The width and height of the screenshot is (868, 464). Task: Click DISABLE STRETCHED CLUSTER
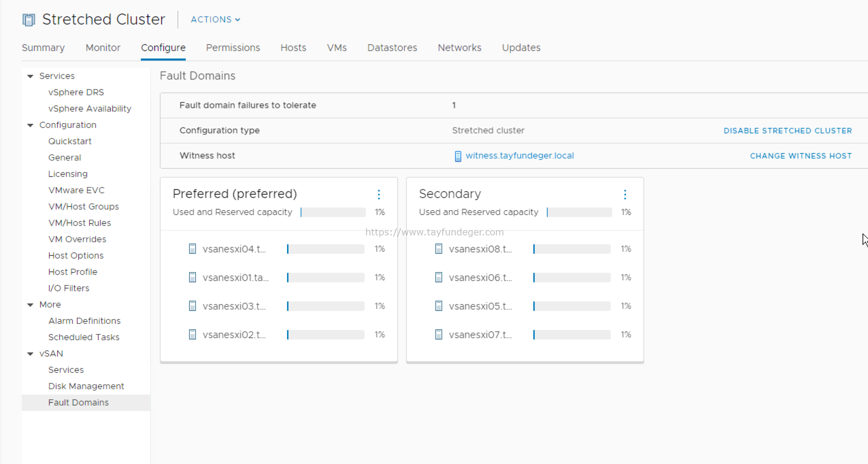pyautogui.click(x=788, y=131)
